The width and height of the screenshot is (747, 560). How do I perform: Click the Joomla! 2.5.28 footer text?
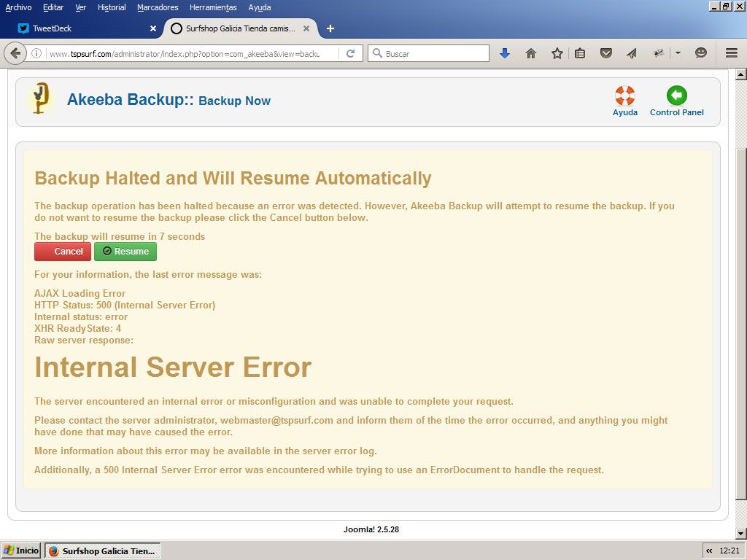pos(371,529)
